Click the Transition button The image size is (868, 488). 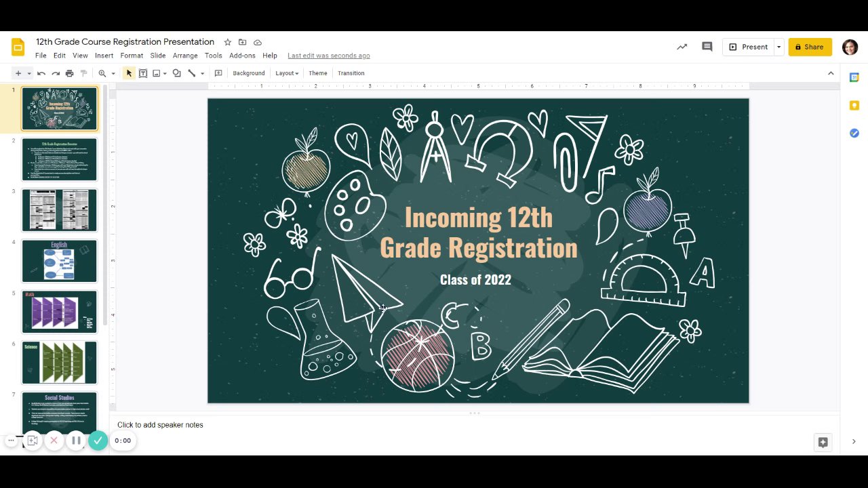351,73
